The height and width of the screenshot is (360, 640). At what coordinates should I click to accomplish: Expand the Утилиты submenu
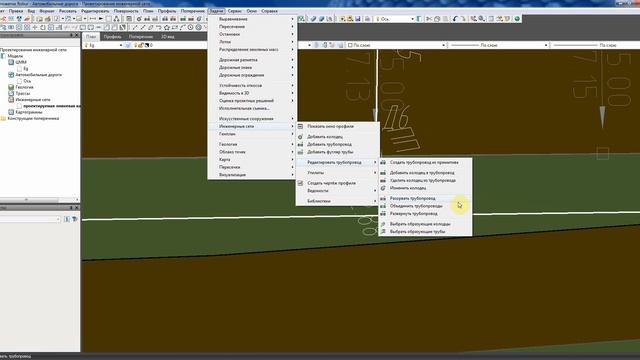coord(337,173)
